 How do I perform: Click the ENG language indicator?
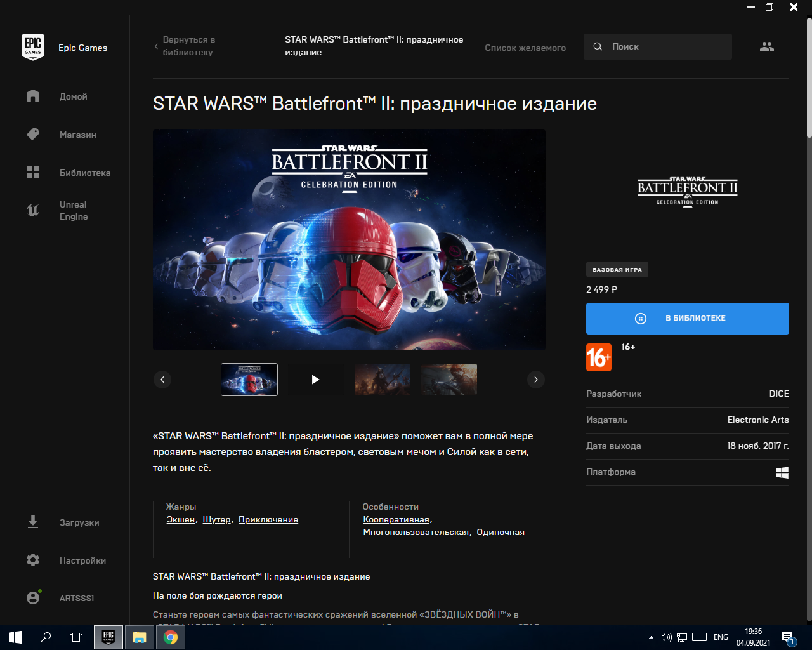tap(721, 637)
